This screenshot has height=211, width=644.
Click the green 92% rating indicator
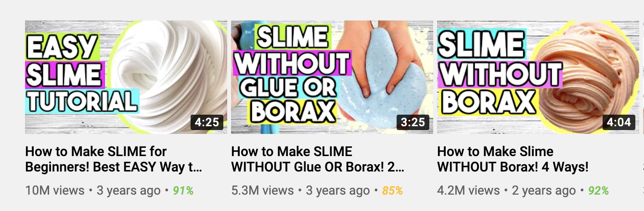(598, 191)
